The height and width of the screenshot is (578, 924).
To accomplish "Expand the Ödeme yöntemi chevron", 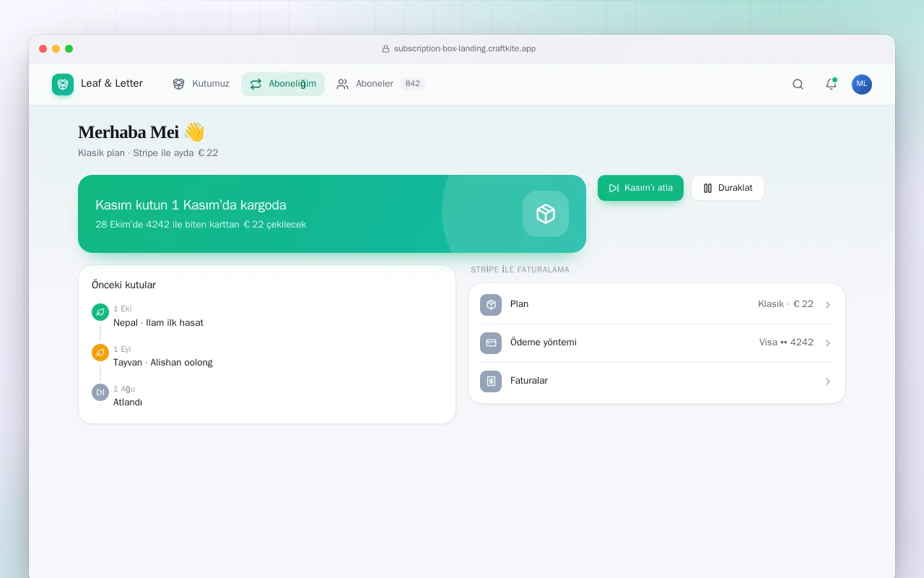I will pos(828,343).
